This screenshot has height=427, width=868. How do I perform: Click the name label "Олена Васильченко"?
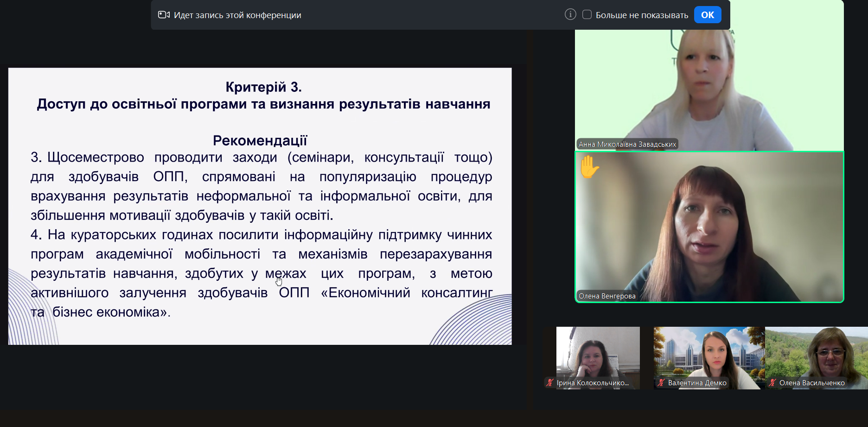point(811,383)
